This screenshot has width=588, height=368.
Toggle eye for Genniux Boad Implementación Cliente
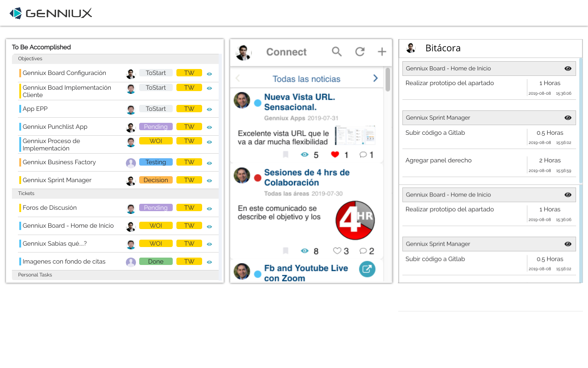click(x=209, y=88)
